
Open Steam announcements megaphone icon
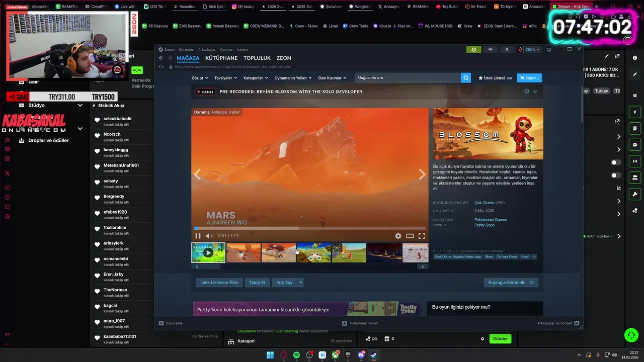[x=490, y=49]
